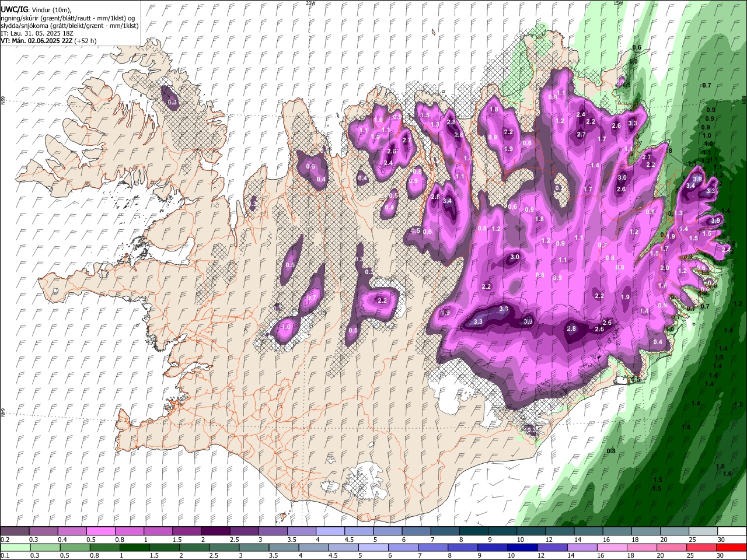This screenshot has width=747, height=560.
Task: Select the upper legend swatch starting at 1.5
Action: tap(186, 531)
